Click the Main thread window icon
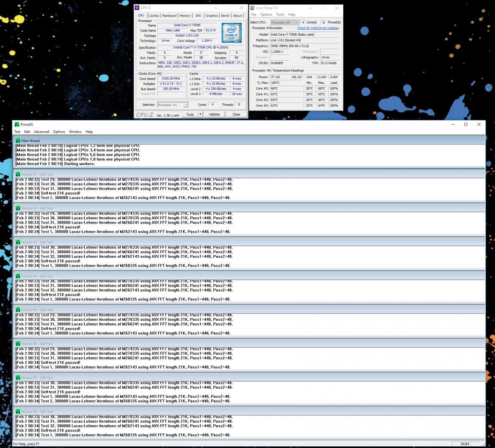 coord(18,141)
